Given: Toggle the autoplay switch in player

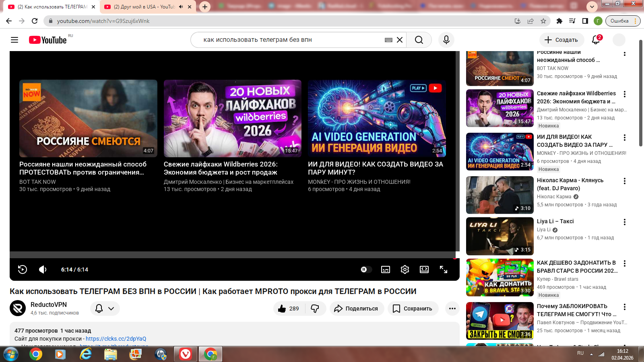Looking at the screenshot, I should coord(366,269).
